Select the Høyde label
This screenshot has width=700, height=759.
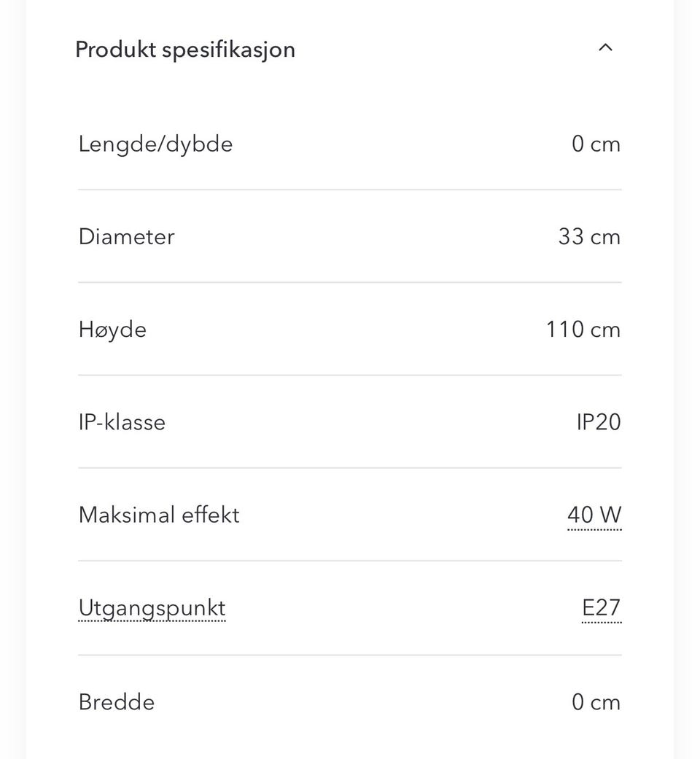(112, 330)
